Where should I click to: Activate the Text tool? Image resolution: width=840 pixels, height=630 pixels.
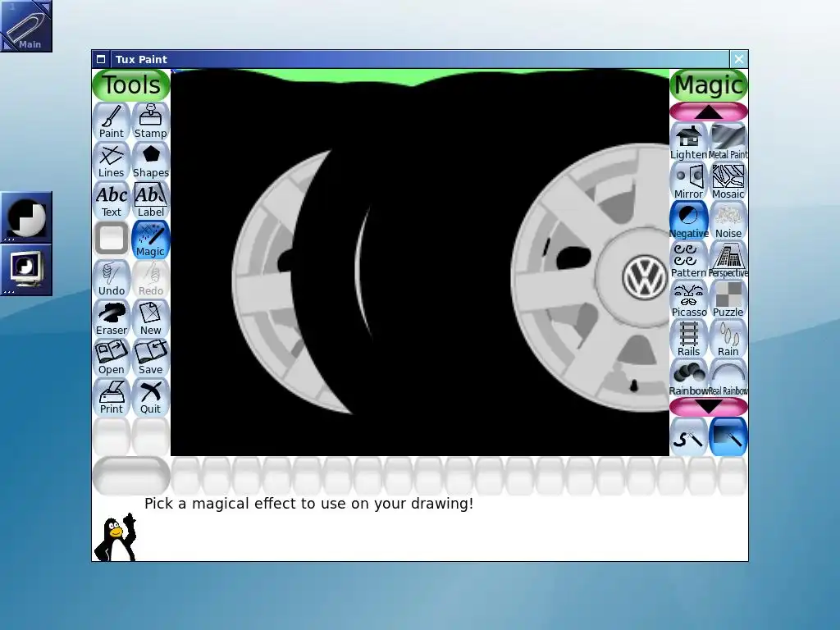click(112, 200)
